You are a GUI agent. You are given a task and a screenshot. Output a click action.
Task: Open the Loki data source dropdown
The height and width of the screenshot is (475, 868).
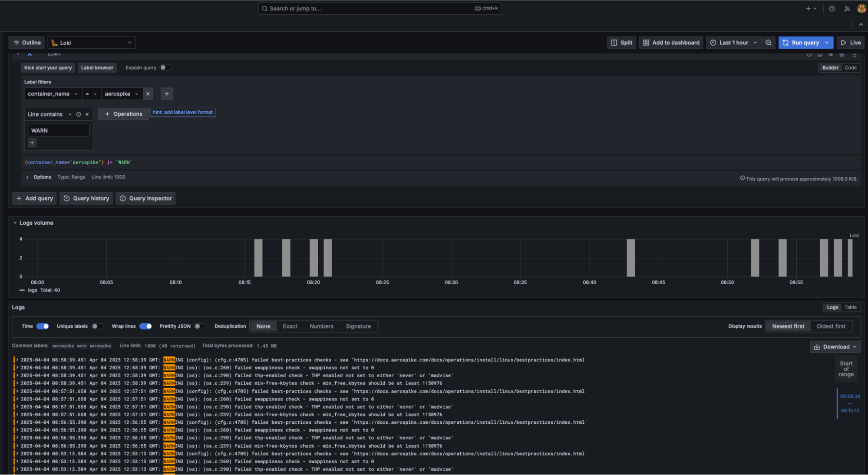pos(92,43)
